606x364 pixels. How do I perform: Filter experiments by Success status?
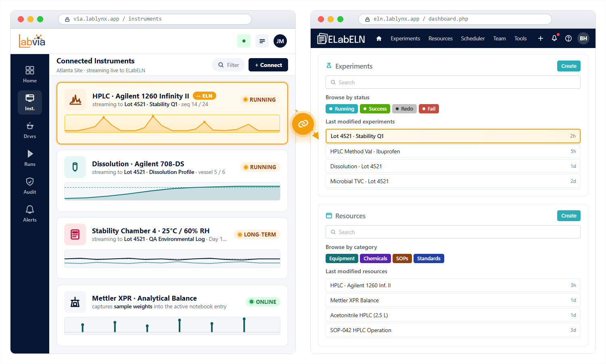[x=375, y=109]
